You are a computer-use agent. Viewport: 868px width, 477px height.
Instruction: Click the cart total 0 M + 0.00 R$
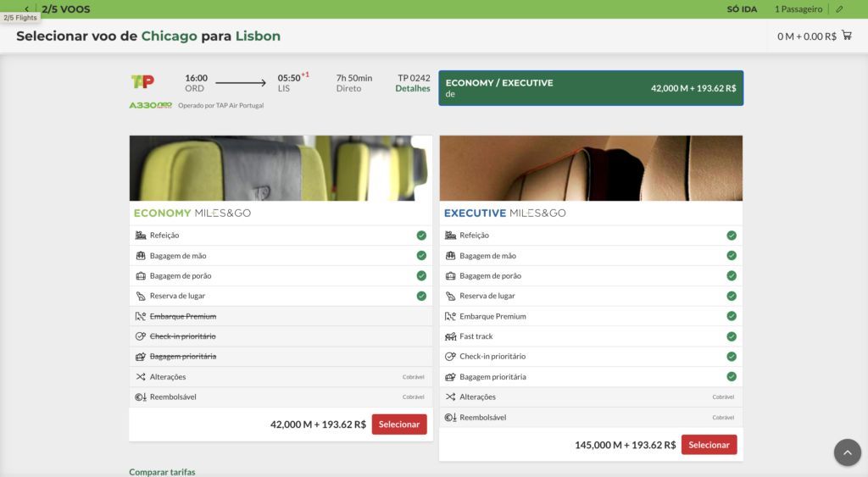pos(807,36)
